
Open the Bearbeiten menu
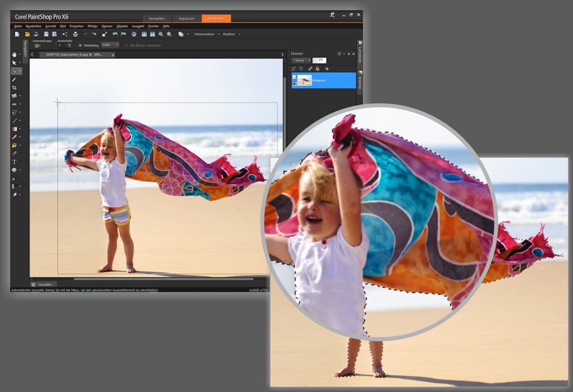[34, 26]
